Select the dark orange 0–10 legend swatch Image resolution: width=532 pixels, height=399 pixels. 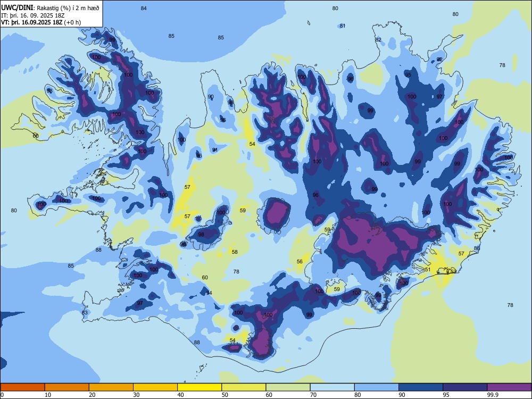tap(22, 387)
